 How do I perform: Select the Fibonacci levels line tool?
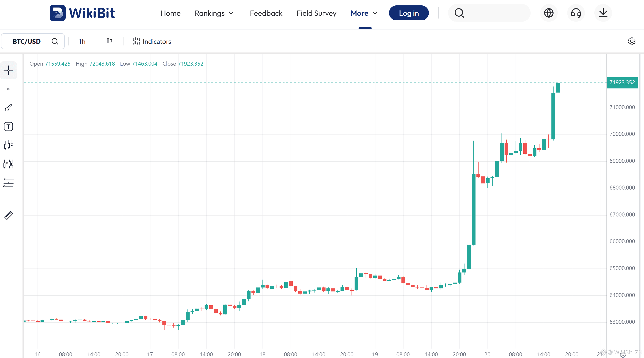click(x=8, y=183)
